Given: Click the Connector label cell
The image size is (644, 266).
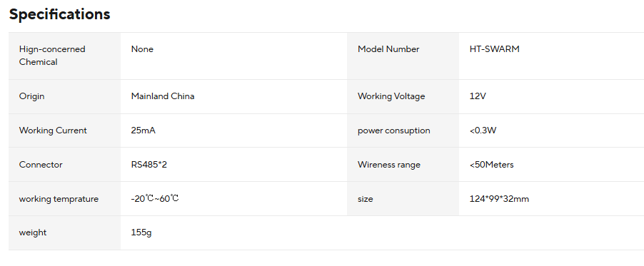Looking at the screenshot, I should pyautogui.click(x=64, y=165).
